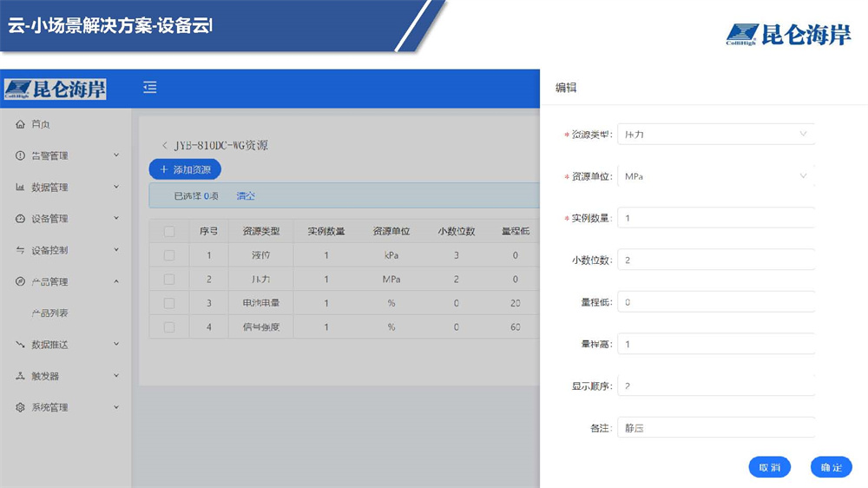868x488 pixels.
Task: Click the 设备控制 swap arrows icon
Action: point(21,250)
